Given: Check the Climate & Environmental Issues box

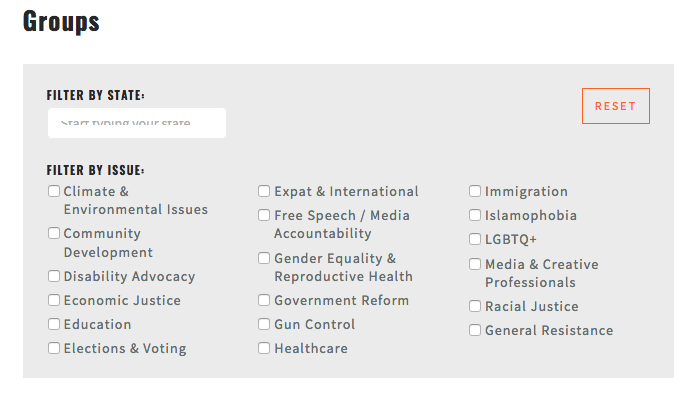Looking at the screenshot, I should 54,191.
